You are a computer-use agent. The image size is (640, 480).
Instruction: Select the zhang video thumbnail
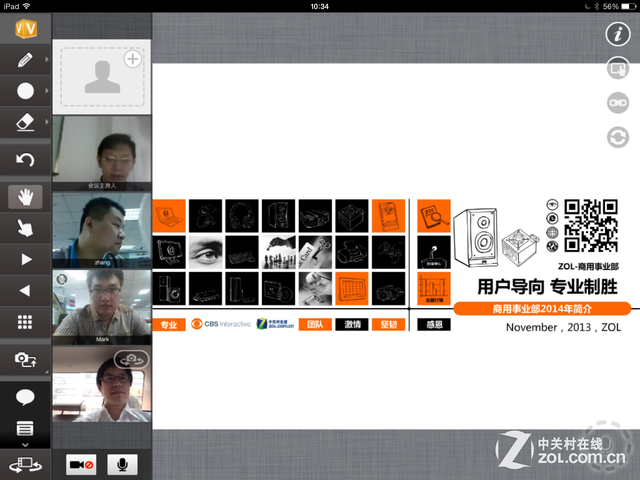(x=102, y=230)
